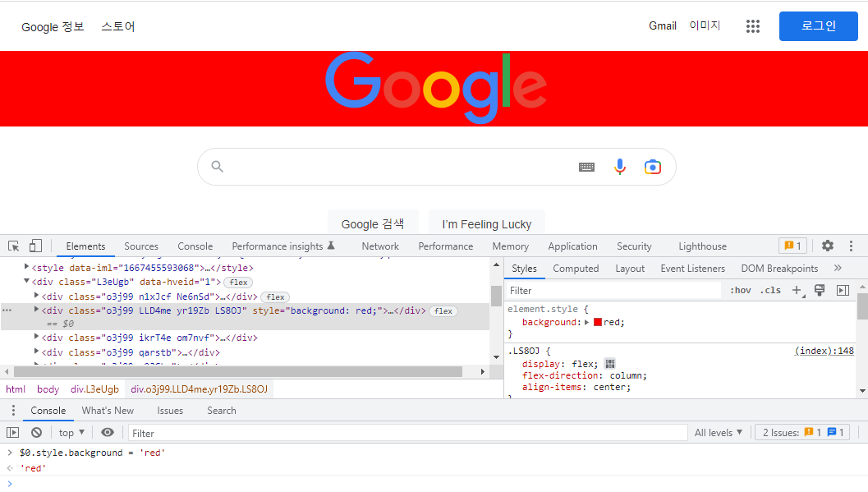This screenshot has height=492, width=868.
Task: Toggle .cls element classes panel
Action: click(770, 290)
